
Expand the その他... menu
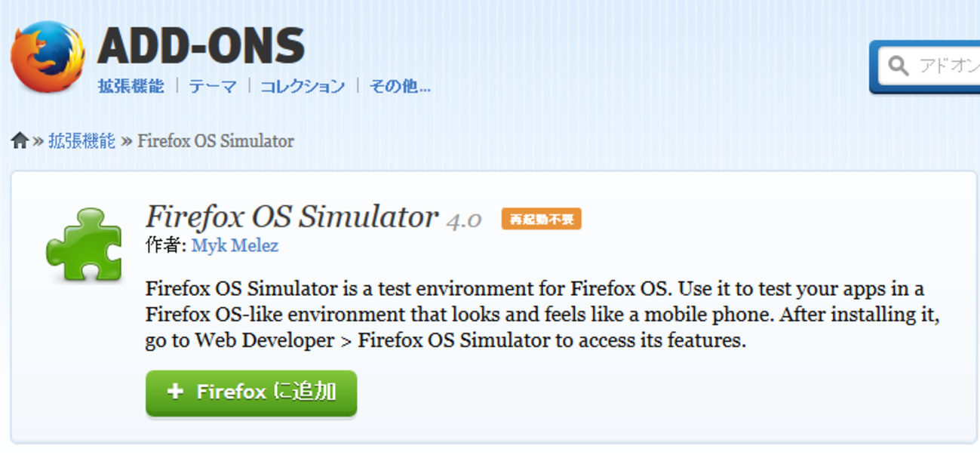point(399,86)
